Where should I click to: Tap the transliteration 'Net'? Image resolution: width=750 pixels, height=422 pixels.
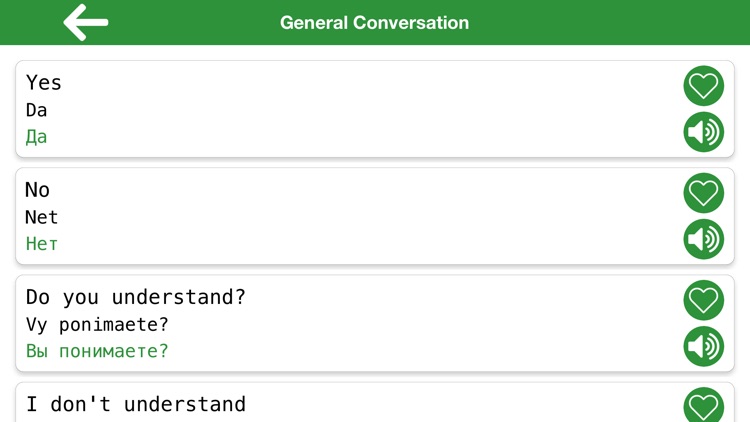pos(42,217)
